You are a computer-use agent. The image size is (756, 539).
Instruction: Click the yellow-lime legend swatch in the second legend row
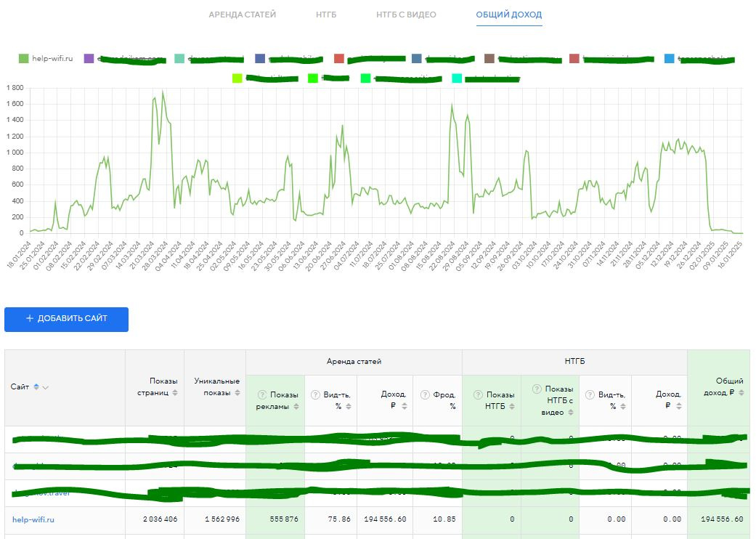click(237, 78)
